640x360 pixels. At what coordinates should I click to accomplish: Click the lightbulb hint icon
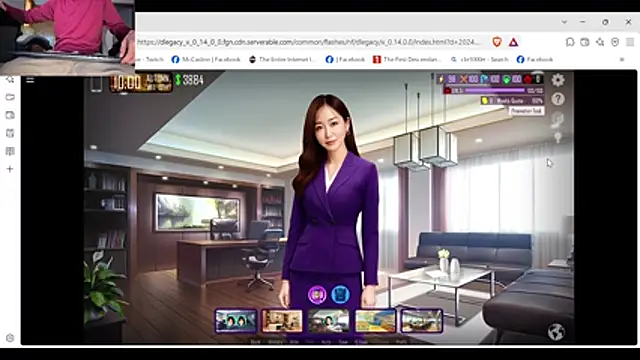(x=558, y=137)
